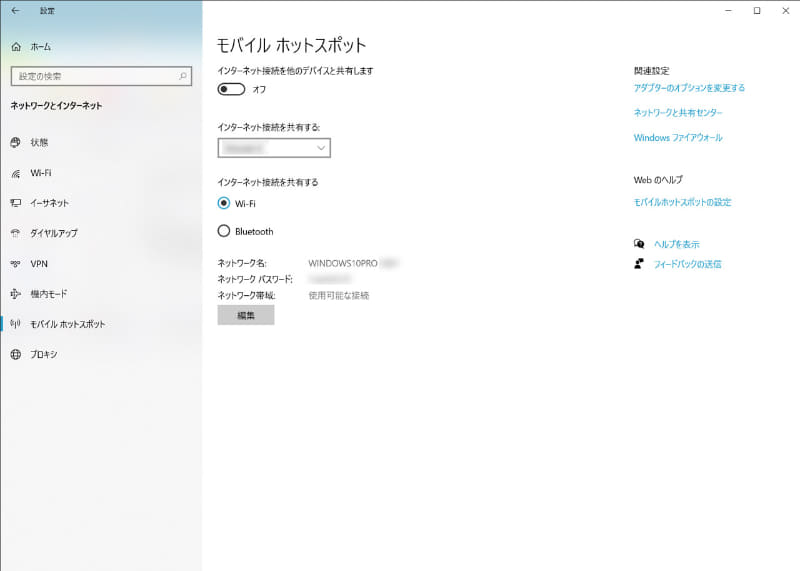Click the search magnifier icon
This screenshot has height=571, width=800.
click(183, 77)
